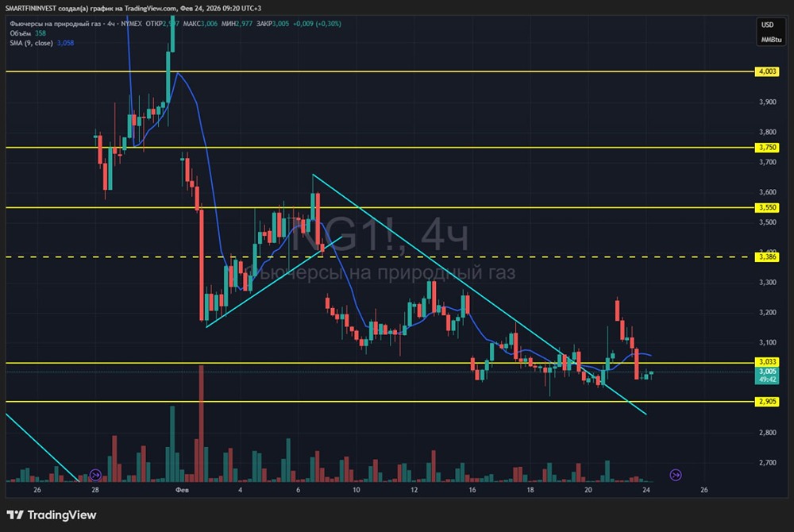
Task: Click the purple event icon near date 24
Action: click(676, 475)
